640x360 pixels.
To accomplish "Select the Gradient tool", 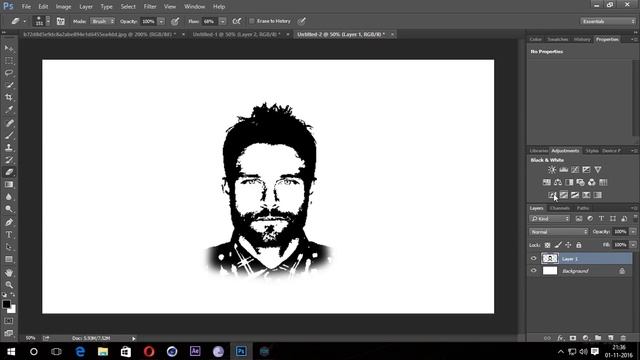I will point(9,184).
